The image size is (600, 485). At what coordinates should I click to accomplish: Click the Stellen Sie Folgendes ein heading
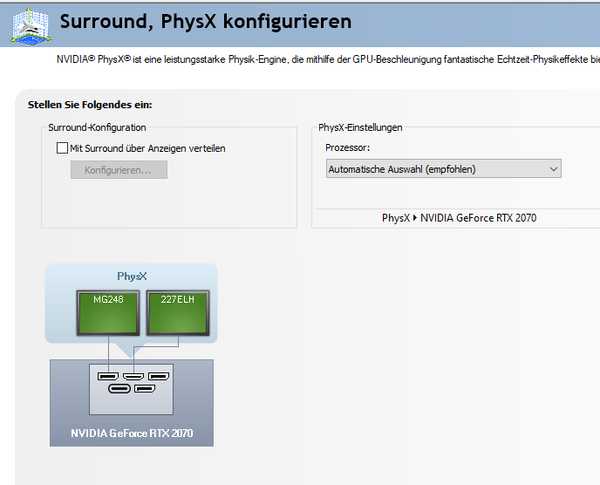pos(90,105)
